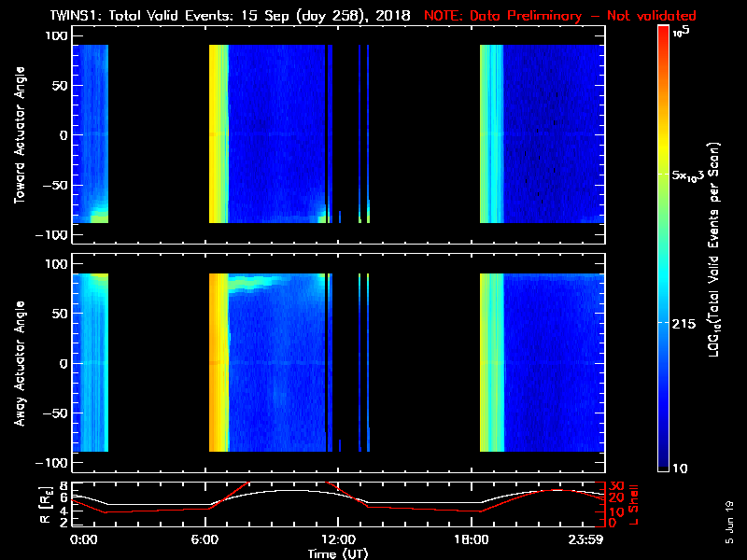Image resolution: width=747 pixels, height=560 pixels.
Task: Click the red 'L Shell' axis label
Action: tap(633, 504)
